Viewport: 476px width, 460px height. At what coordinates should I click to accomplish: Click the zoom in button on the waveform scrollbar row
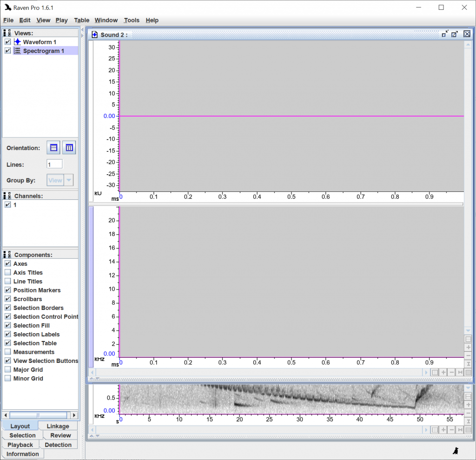[x=443, y=372]
